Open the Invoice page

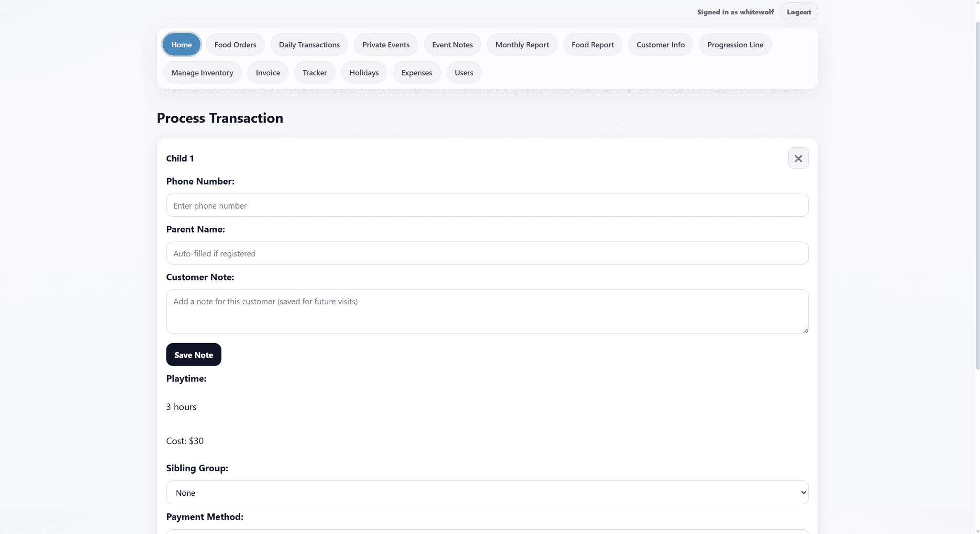[267, 72]
